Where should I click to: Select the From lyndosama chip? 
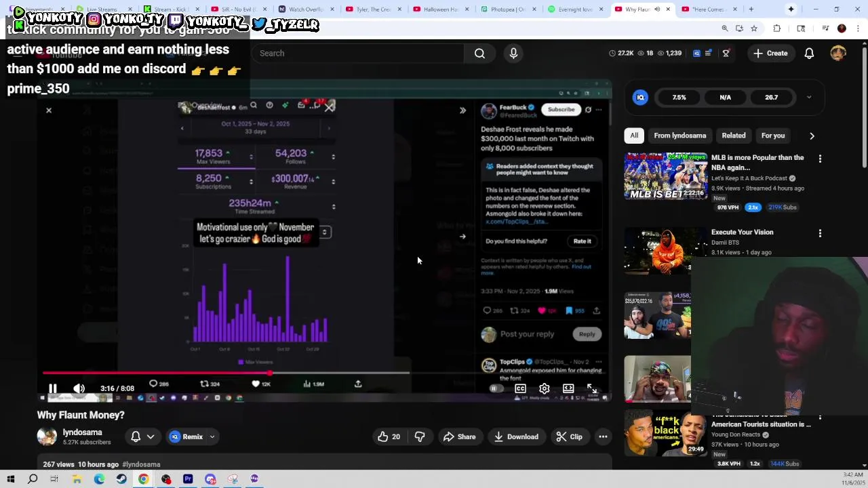click(679, 136)
